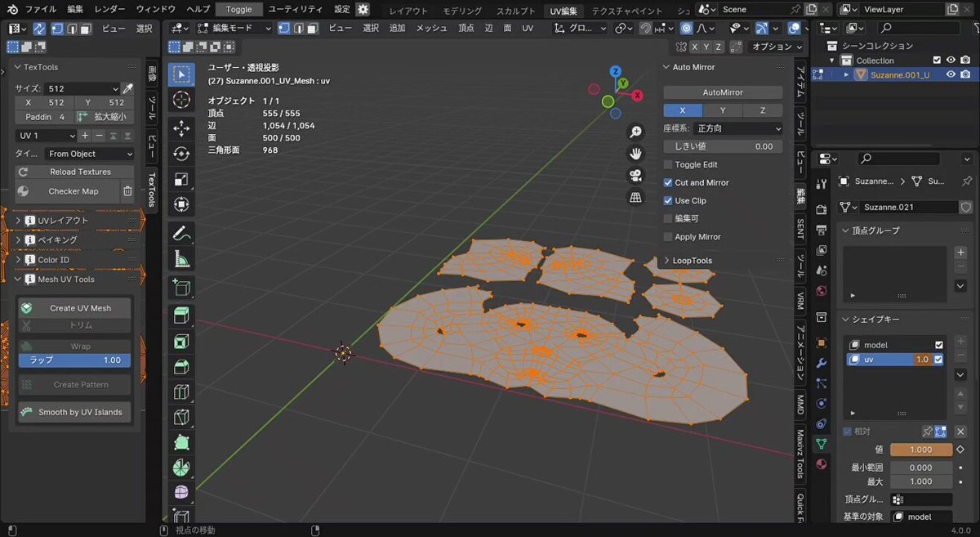Click the Create UV Mesh button
Viewport: 980px width, 537px height.
pos(75,308)
